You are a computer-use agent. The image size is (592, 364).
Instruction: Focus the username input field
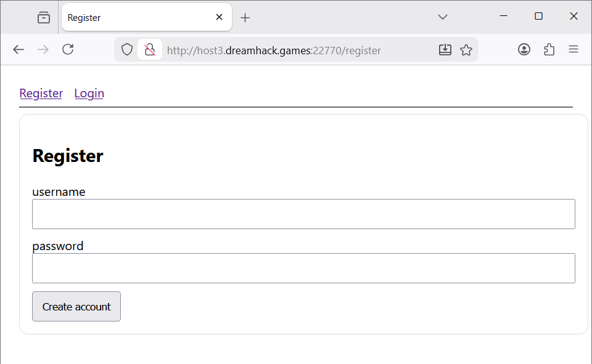[x=303, y=214]
